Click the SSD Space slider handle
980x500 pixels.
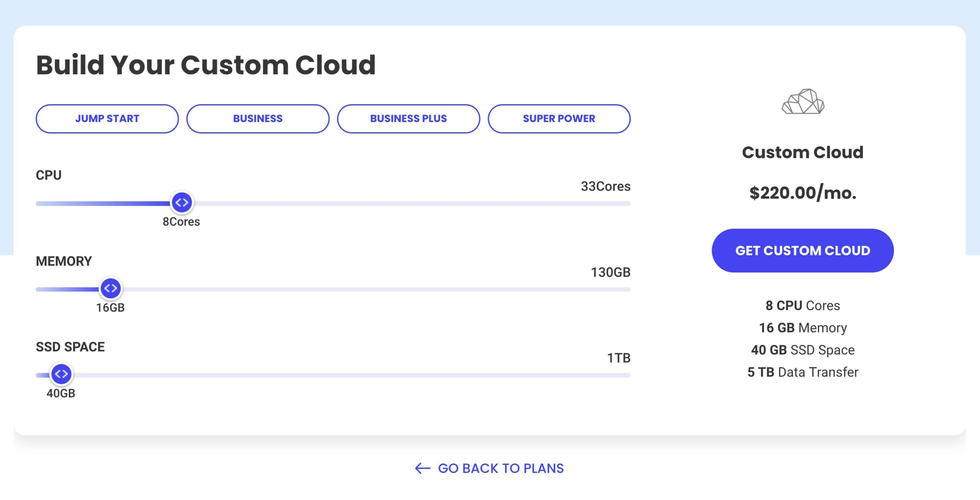[61, 374]
